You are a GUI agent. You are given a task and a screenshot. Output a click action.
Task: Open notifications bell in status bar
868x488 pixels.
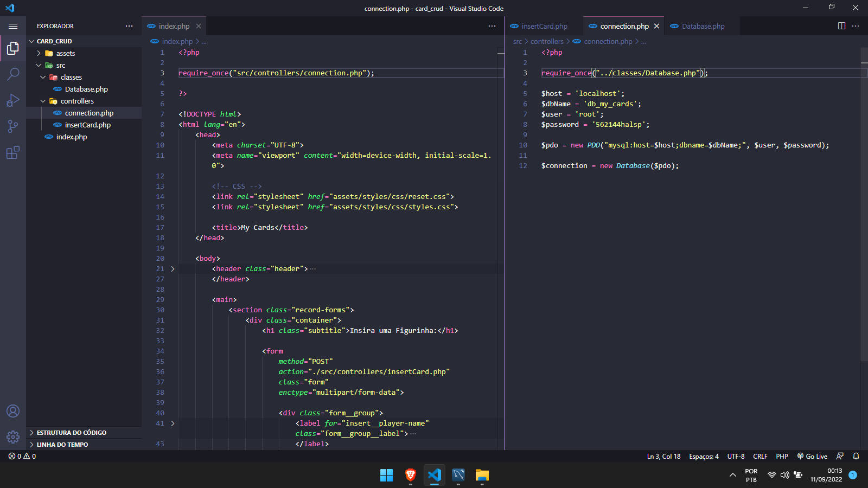pyautogui.click(x=856, y=456)
